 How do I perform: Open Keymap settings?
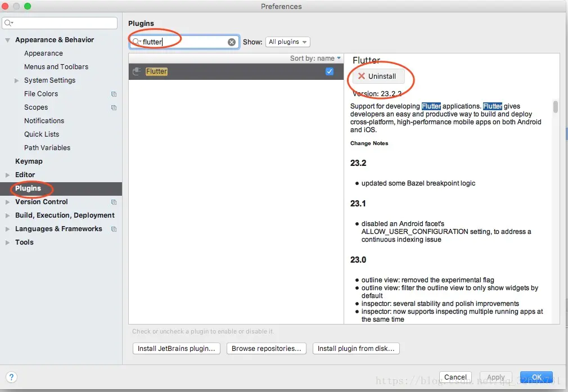click(x=29, y=161)
